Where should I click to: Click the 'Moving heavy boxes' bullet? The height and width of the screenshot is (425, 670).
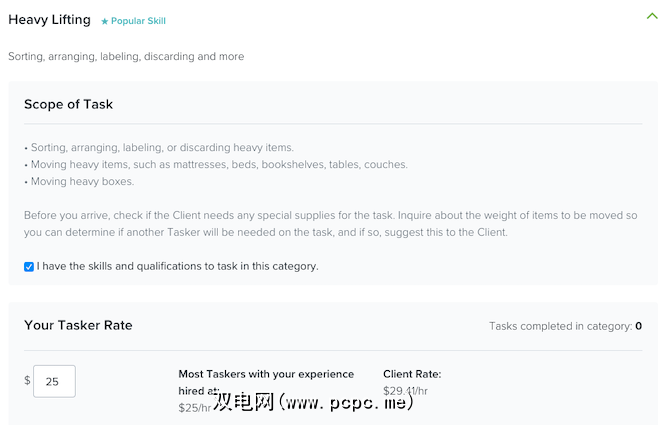point(79,181)
